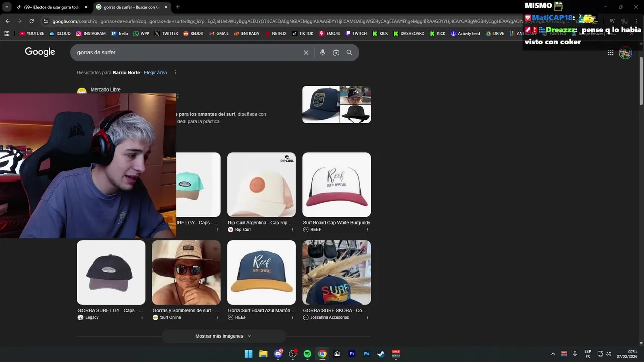Open the man in straw hat thumbnail
The image size is (644, 362).
coord(186,273)
